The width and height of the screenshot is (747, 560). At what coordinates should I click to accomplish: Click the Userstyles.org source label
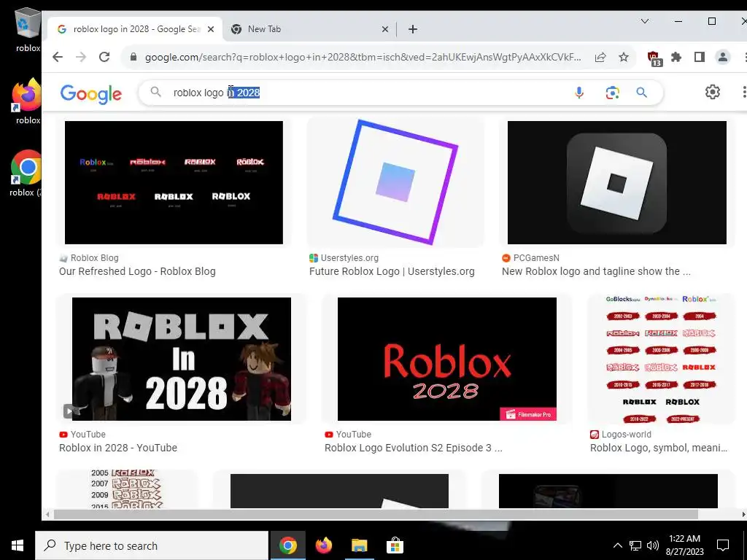(x=349, y=258)
